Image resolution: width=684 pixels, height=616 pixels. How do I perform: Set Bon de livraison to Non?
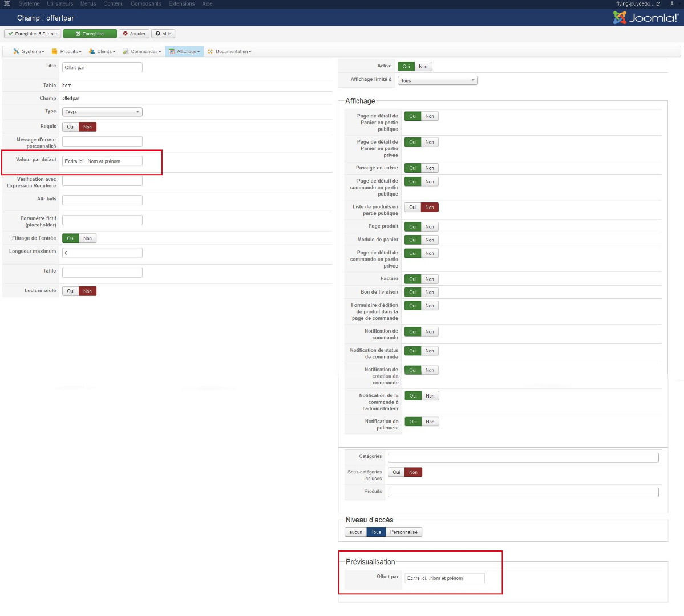tap(430, 292)
